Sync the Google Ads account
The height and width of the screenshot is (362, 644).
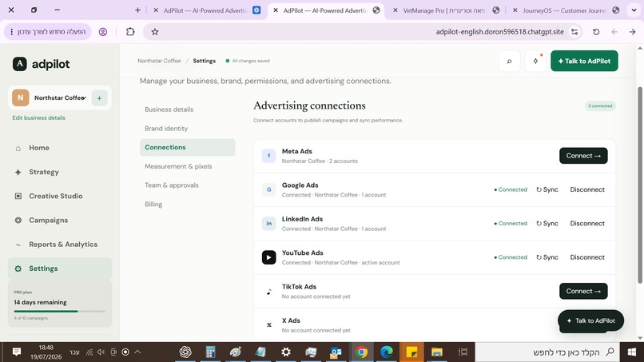[x=547, y=189]
